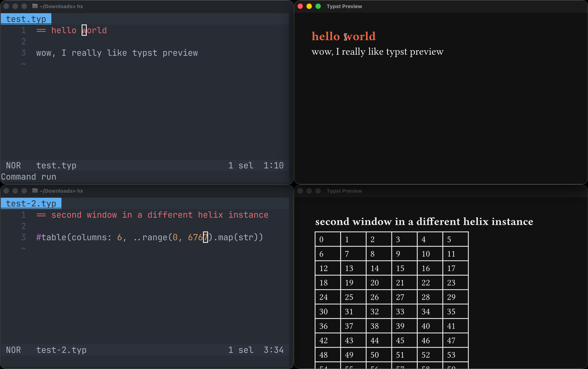Click table cell containing 53
This screenshot has width=588, height=369.
tap(455, 354)
